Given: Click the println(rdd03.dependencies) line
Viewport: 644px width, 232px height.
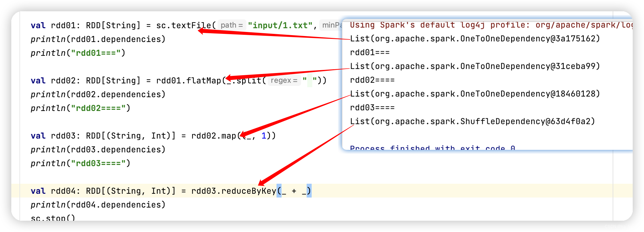Looking at the screenshot, I should pos(98,150).
